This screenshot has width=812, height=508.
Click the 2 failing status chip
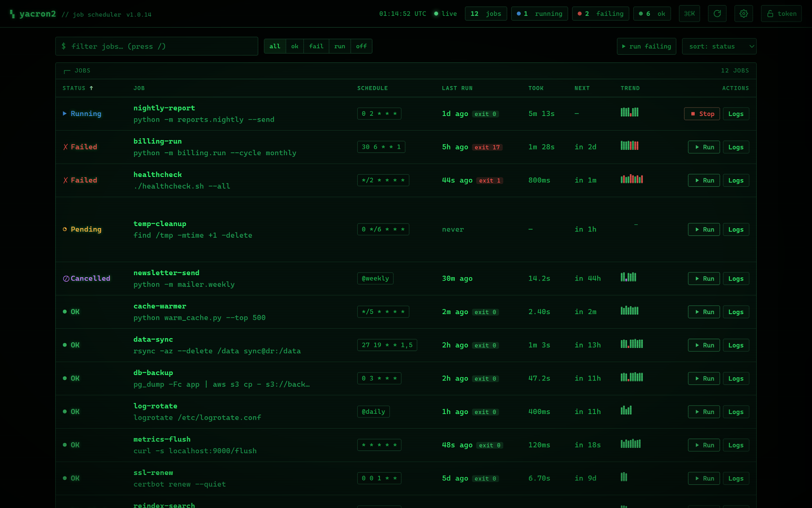click(600, 14)
